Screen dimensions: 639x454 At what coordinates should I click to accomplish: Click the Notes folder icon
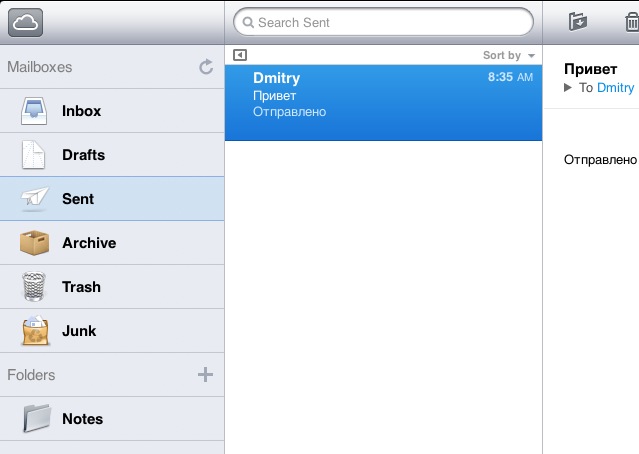pyautogui.click(x=35, y=419)
